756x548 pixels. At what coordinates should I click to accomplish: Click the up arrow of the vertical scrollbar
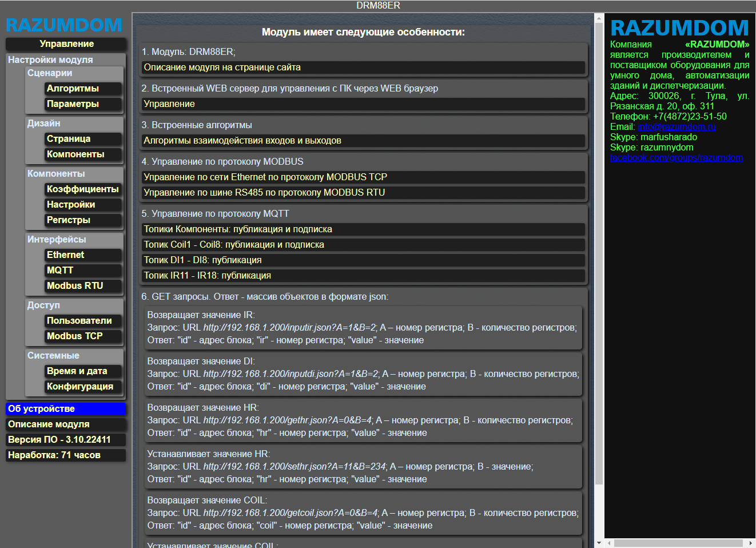point(599,18)
